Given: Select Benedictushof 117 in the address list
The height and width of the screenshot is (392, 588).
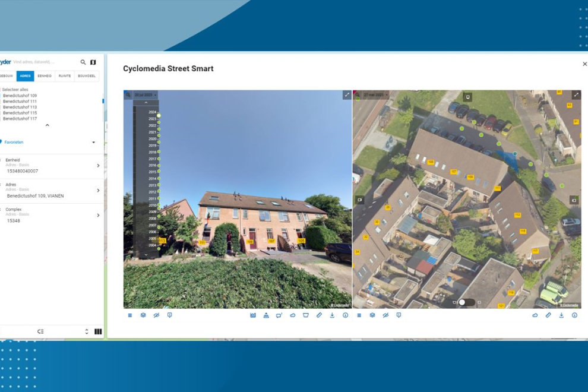Looking at the screenshot, I should [20, 119].
